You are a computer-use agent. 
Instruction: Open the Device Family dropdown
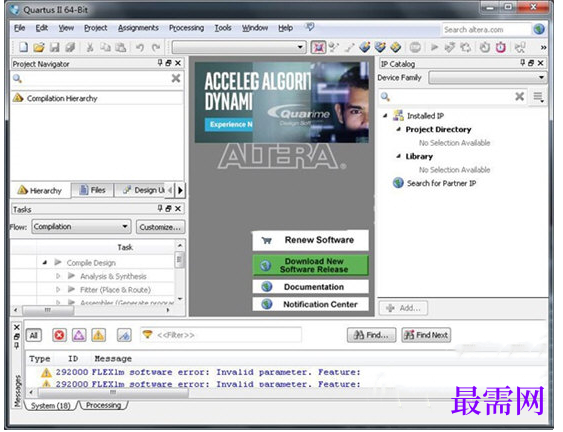488,78
